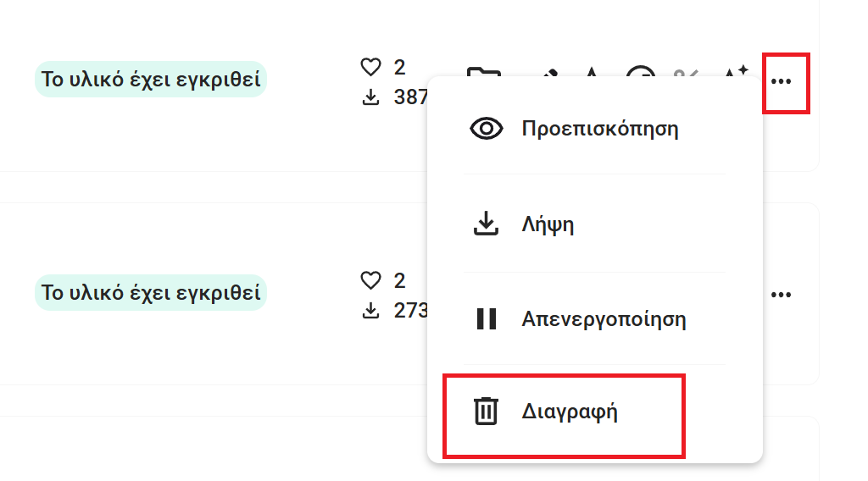Click the 387 download count
This screenshot has width=868, height=481.
pyautogui.click(x=410, y=97)
